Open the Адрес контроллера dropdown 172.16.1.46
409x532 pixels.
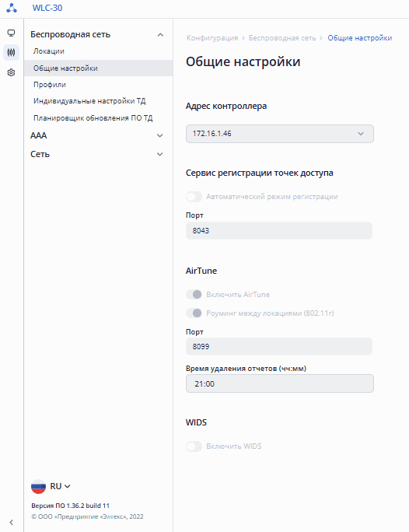coord(280,134)
